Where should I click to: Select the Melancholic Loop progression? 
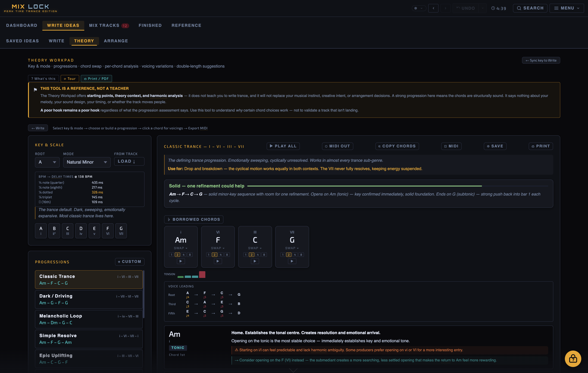click(89, 319)
